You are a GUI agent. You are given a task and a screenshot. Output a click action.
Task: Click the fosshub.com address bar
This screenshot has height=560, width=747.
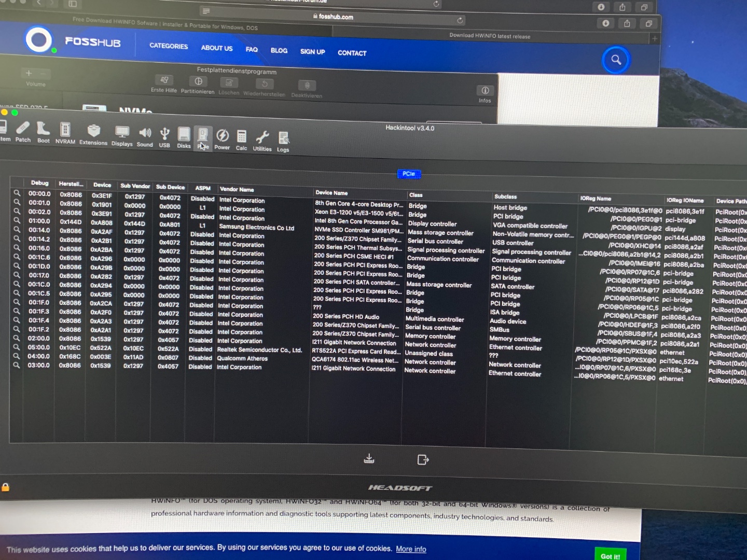coord(333,17)
